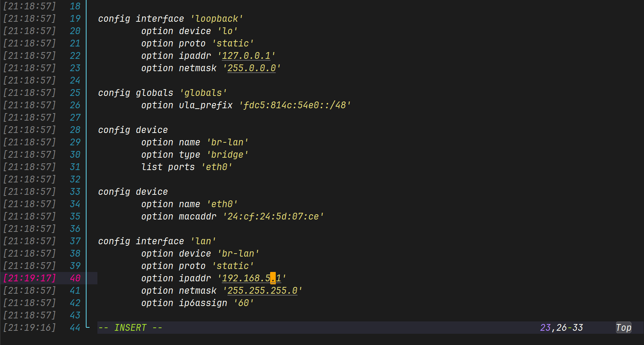Screen dimensions: 644x345
Task: Click the 255.0.0.0 loopback netmask value
Action: coord(251,68)
